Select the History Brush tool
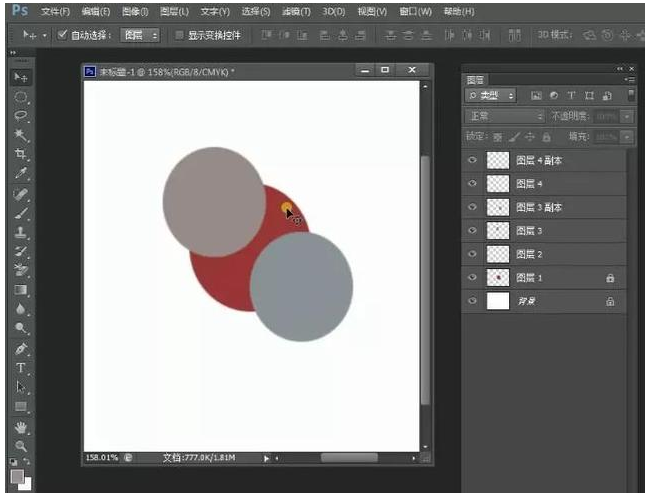 pos(20,251)
